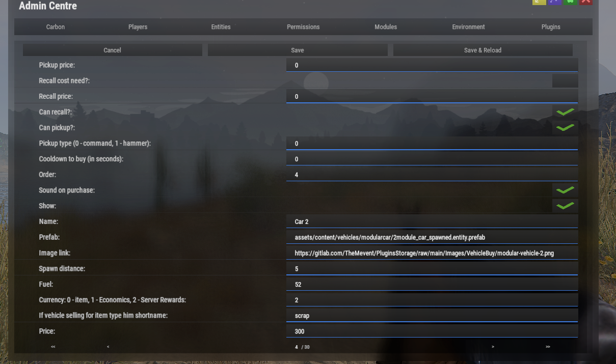Click the 'Recall price:' label
Screen dimensions: 616x364
click(56, 97)
